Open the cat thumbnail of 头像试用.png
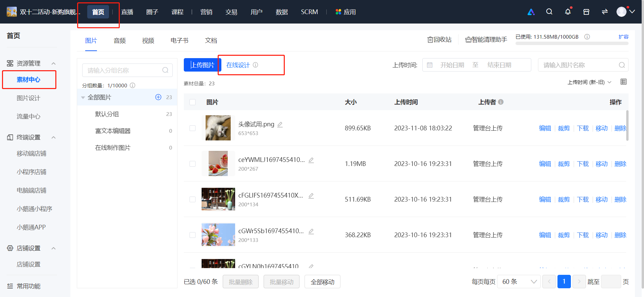The height and width of the screenshot is (297, 644). 218,128
